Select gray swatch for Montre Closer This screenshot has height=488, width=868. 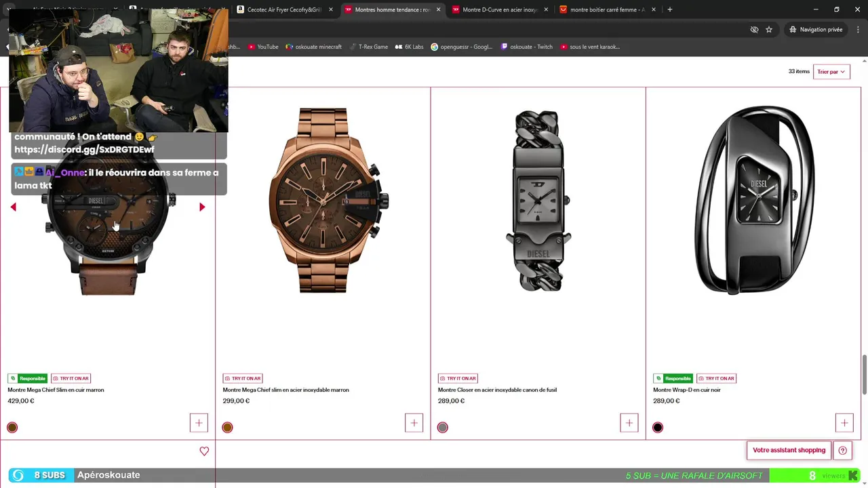[442, 427]
